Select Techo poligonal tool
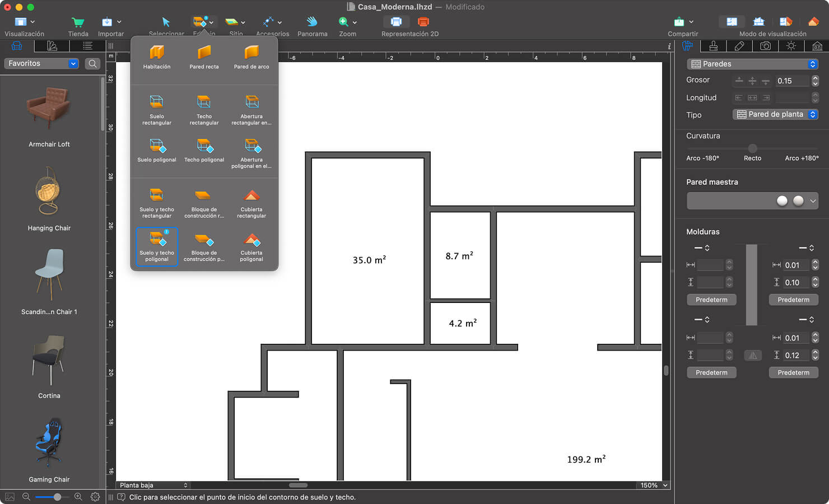 (204, 152)
